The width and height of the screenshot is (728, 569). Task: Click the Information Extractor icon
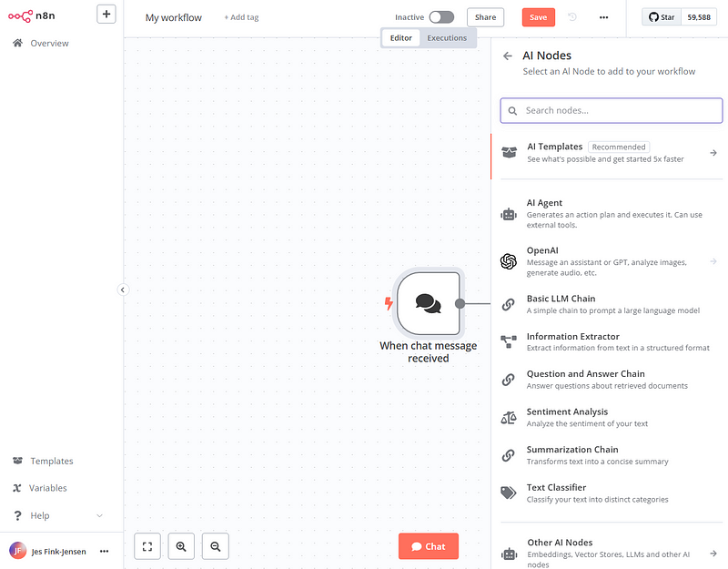(x=509, y=341)
